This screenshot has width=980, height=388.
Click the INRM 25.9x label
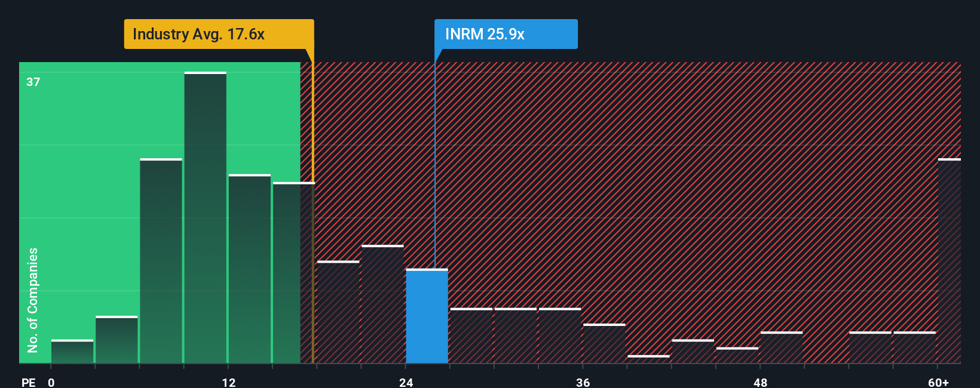coord(506,34)
